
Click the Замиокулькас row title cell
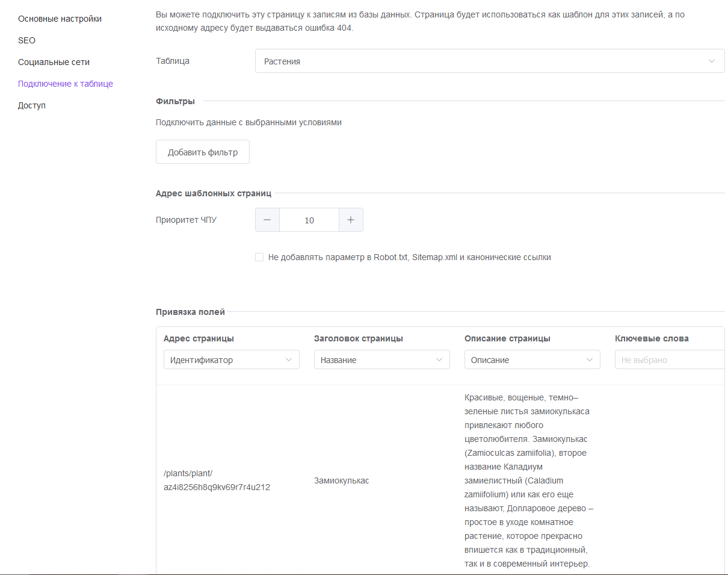point(341,480)
